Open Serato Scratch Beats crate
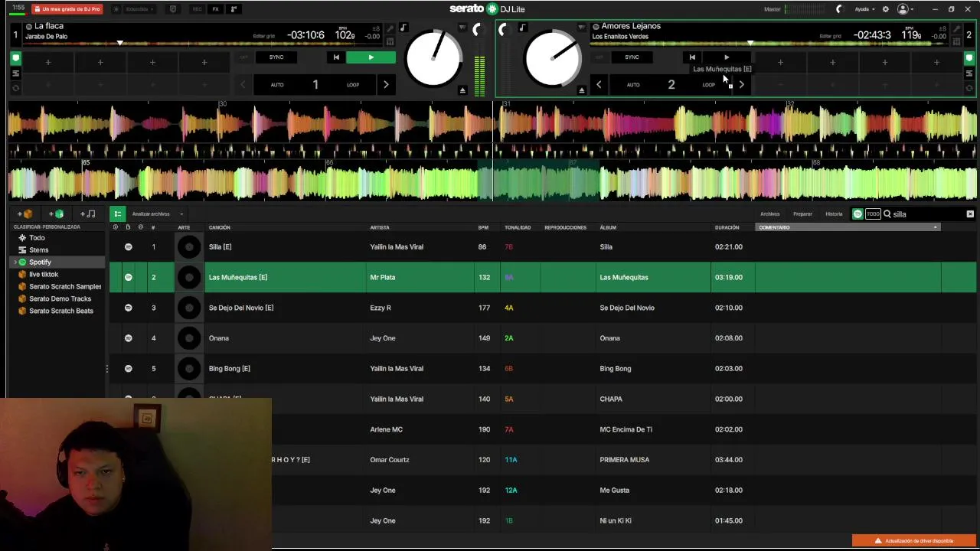Image resolution: width=980 pixels, height=551 pixels. (60, 311)
